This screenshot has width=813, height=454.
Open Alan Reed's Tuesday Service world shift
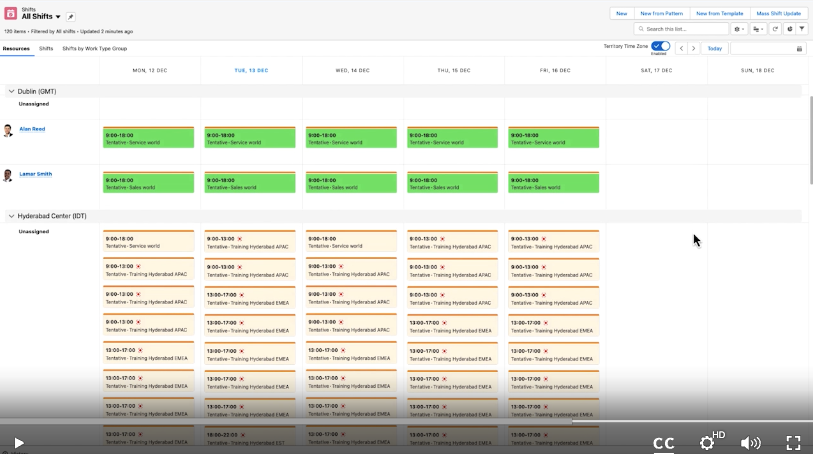pos(250,137)
